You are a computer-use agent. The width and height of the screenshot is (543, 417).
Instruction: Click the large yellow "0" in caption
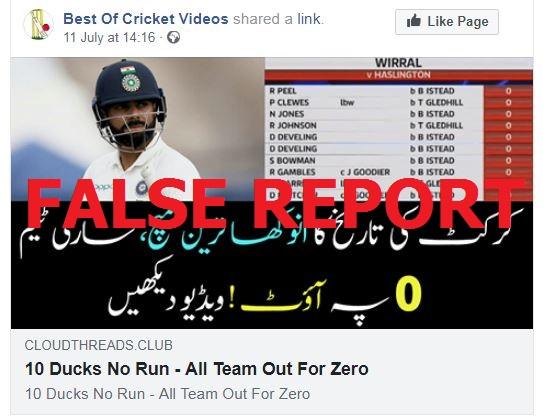[409, 294]
